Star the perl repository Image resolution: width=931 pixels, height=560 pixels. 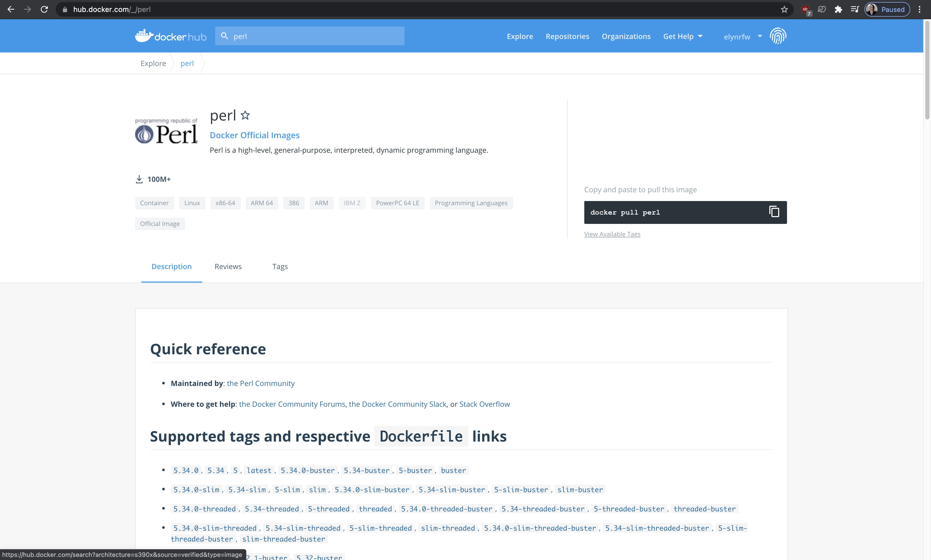point(245,115)
